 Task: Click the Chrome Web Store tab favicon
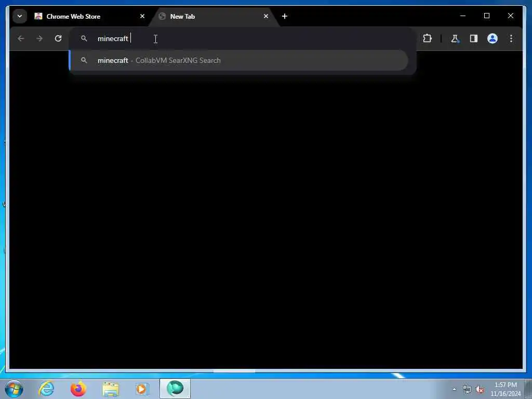38,16
